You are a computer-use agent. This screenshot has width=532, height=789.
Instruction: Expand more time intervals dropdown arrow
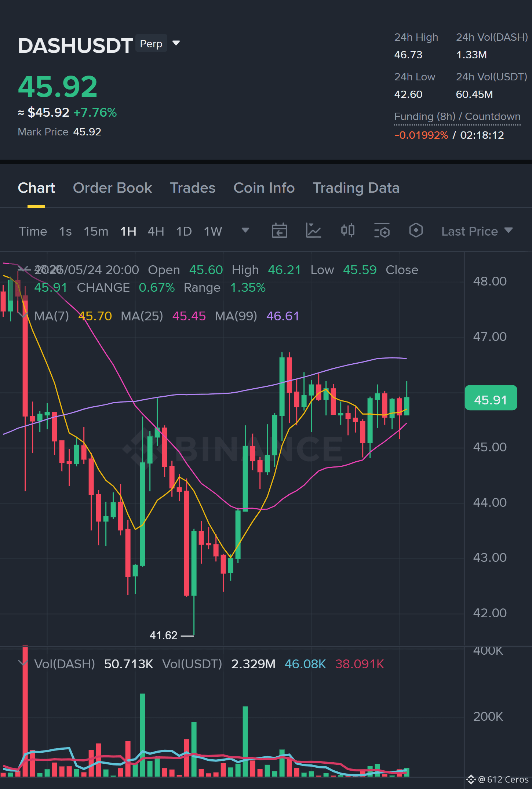pos(245,230)
